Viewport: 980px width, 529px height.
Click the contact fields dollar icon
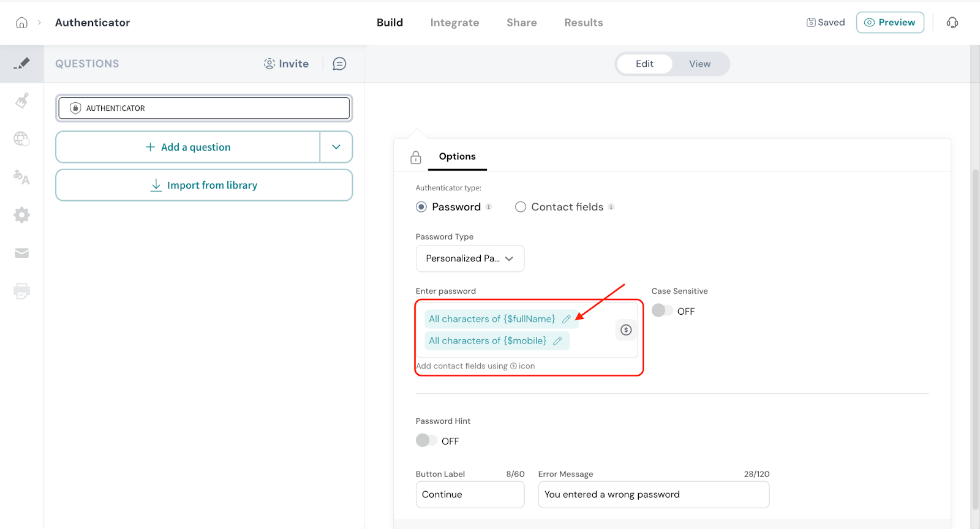[625, 330]
